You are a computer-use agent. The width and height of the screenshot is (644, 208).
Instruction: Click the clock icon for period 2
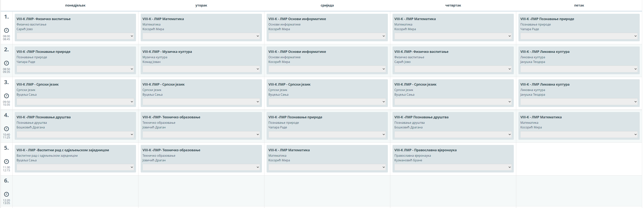(x=7, y=63)
